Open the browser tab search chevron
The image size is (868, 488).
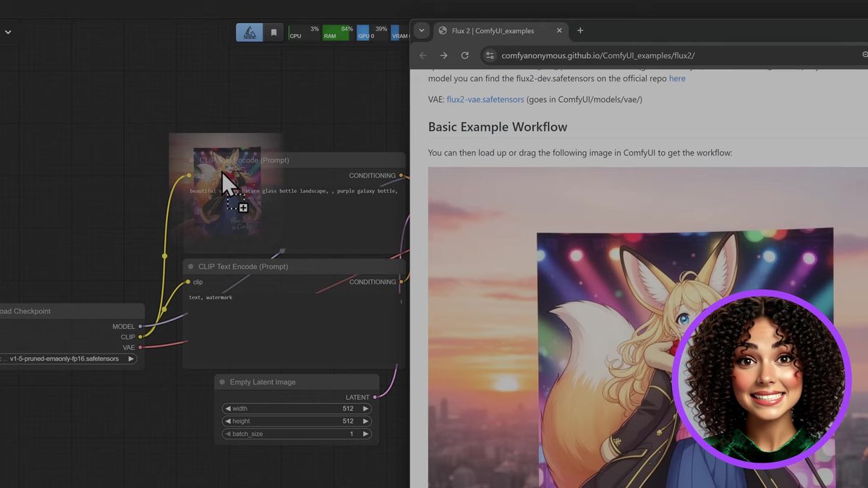422,30
